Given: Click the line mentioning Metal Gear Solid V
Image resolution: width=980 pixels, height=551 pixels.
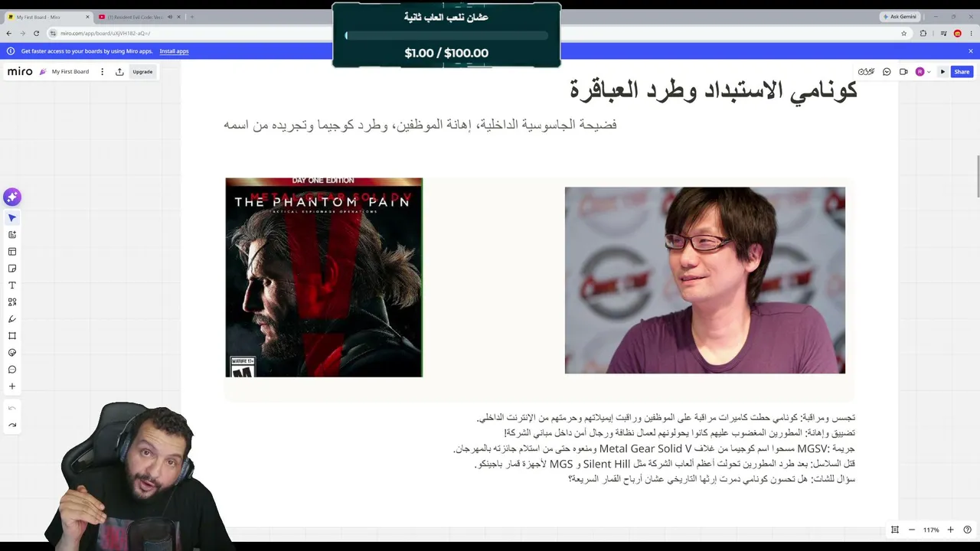Looking at the screenshot, I should click(x=653, y=448).
